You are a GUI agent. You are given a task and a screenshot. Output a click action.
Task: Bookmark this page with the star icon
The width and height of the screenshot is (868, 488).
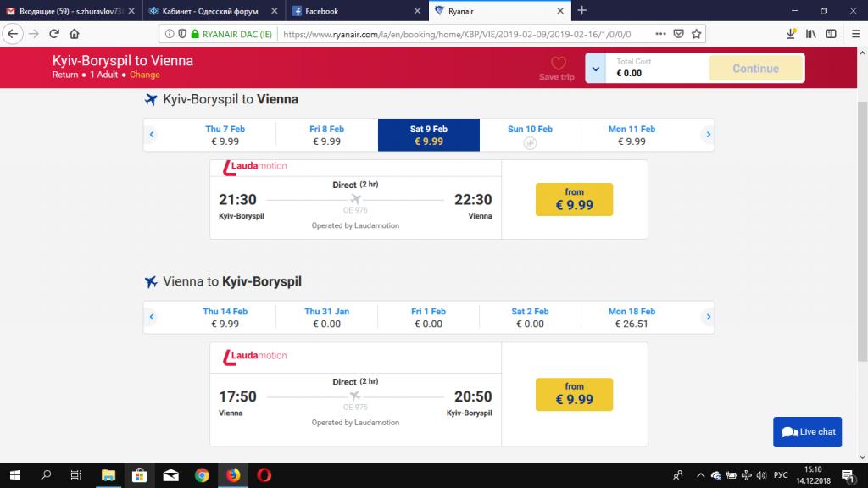[x=697, y=34]
